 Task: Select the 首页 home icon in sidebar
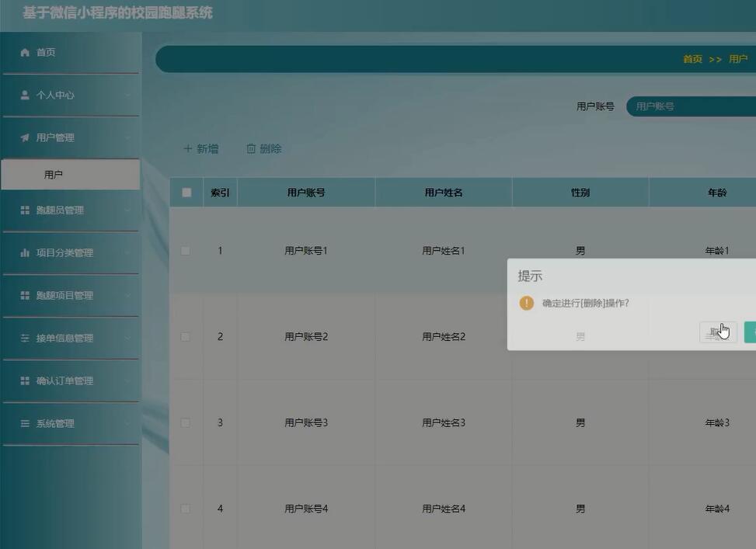click(24, 52)
